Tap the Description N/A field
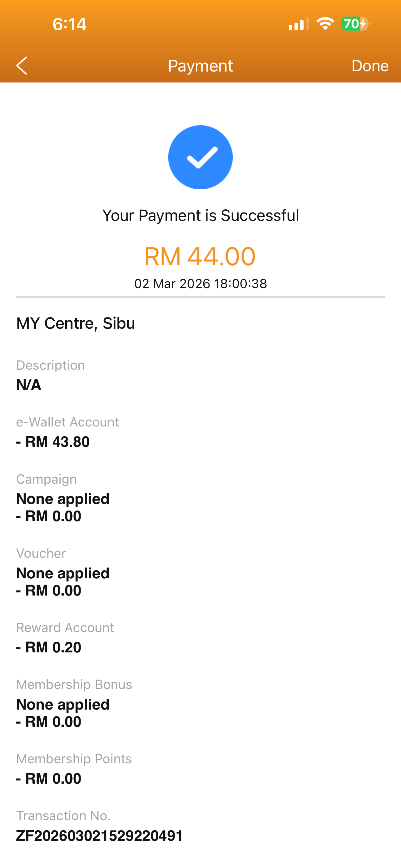The height and width of the screenshot is (868, 401). pyautogui.click(x=29, y=385)
